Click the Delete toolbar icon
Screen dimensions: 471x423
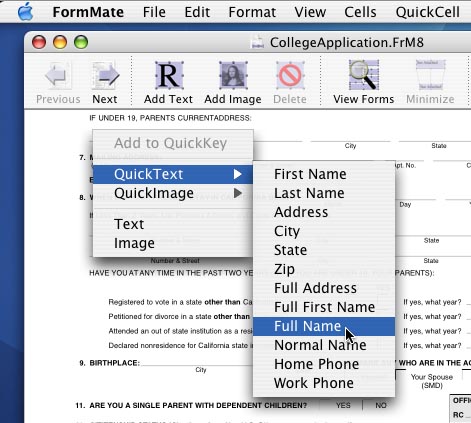point(290,75)
